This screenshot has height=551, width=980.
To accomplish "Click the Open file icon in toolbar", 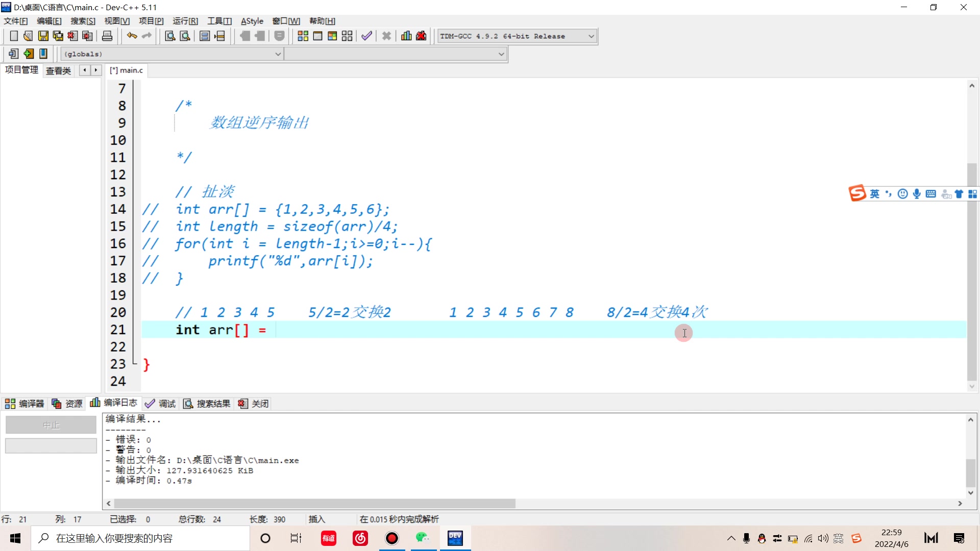I will coord(28,36).
